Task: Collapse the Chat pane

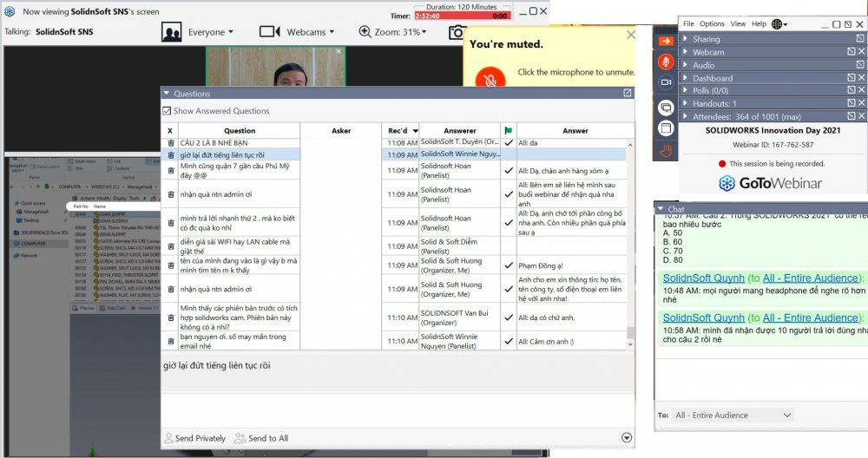Action: [x=661, y=209]
